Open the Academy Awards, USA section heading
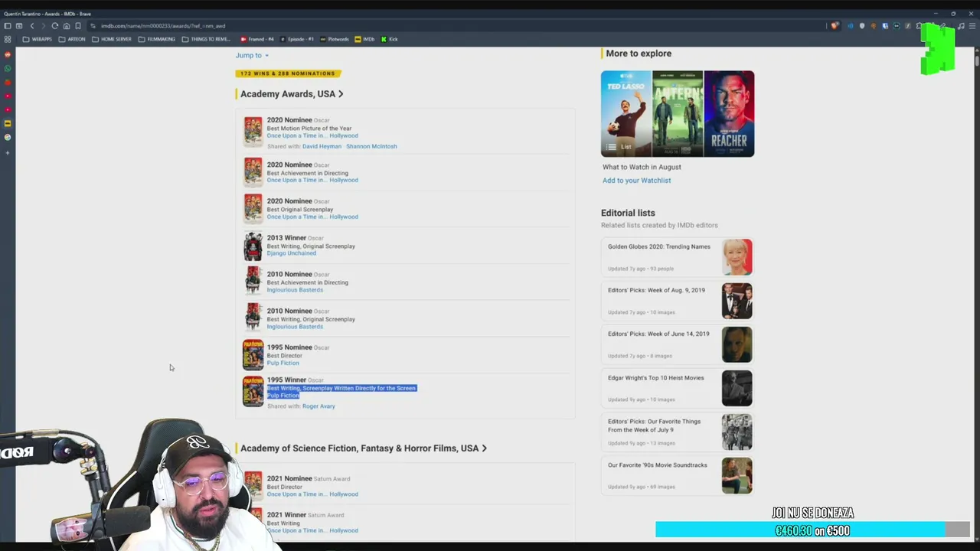 pyautogui.click(x=292, y=94)
